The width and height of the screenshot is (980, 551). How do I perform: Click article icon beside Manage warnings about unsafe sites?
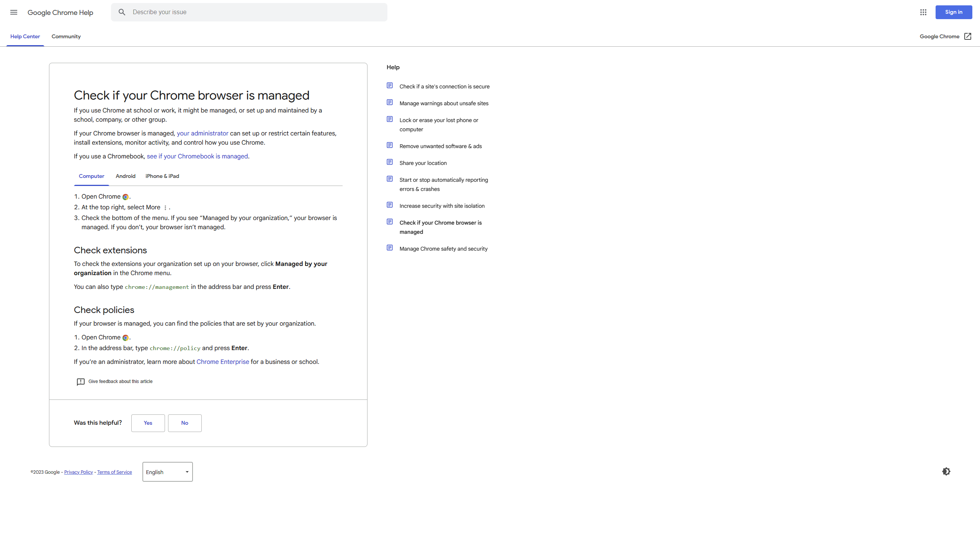pyautogui.click(x=390, y=103)
